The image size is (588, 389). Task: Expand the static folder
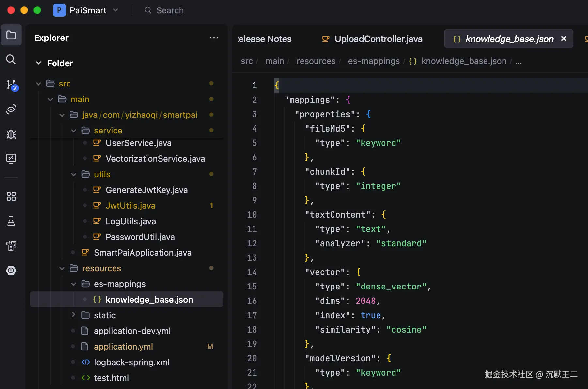73,315
